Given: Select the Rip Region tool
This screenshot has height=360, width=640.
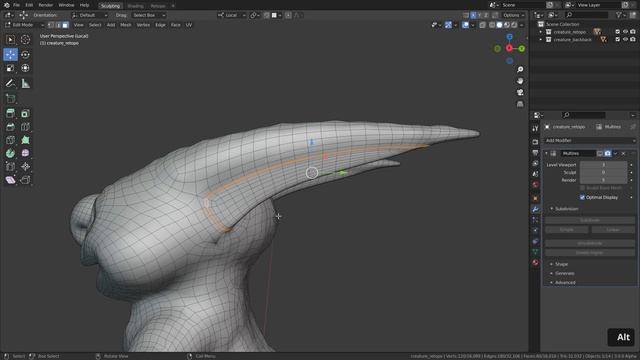Looking at the screenshot, I should pos(25,180).
